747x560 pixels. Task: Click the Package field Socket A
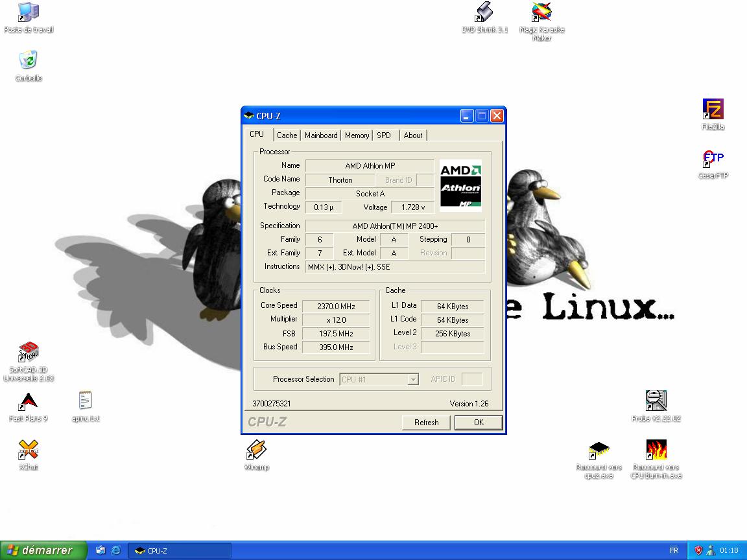click(370, 193)
